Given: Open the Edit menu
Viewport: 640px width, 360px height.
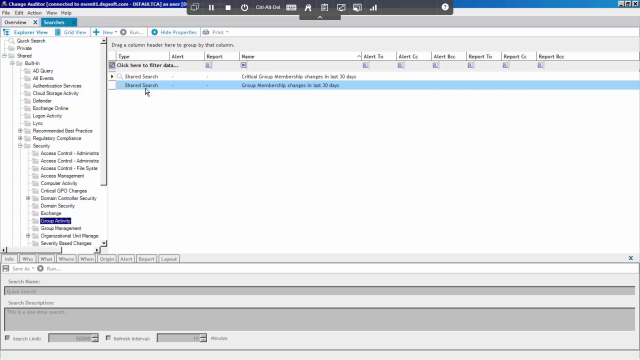Looking at the screenshot, I should point(19,13).
